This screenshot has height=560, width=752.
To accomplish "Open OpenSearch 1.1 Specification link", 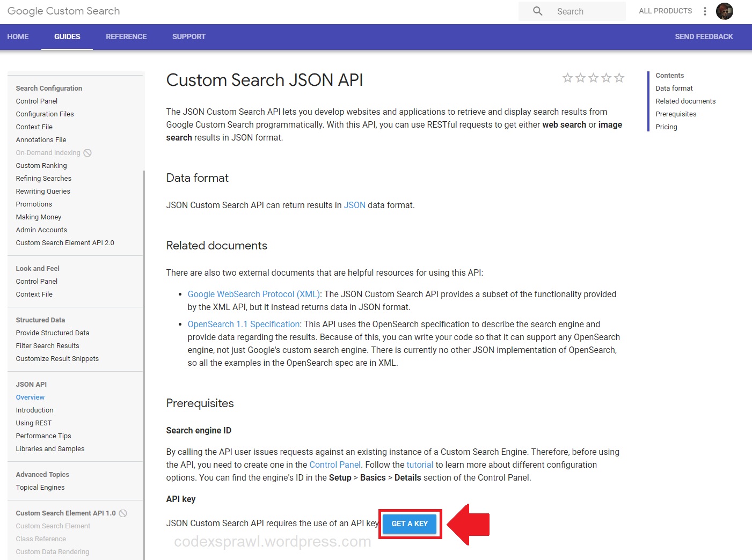I will coord(244,324).
